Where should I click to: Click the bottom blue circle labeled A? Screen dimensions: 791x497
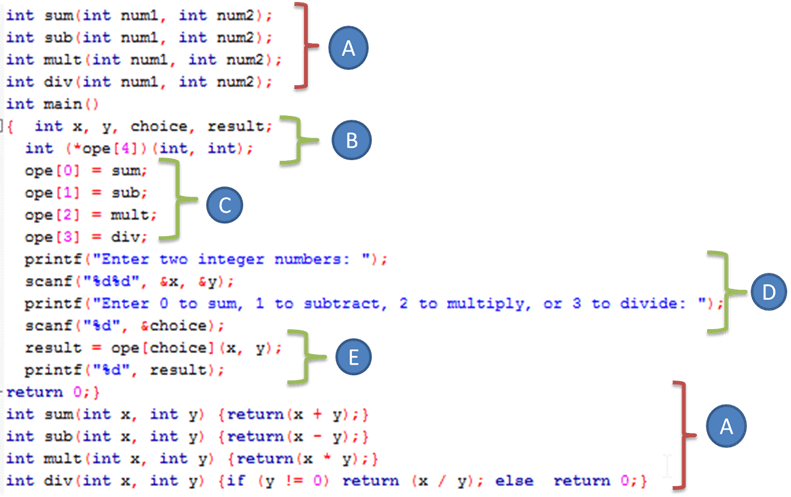(727, 425)
